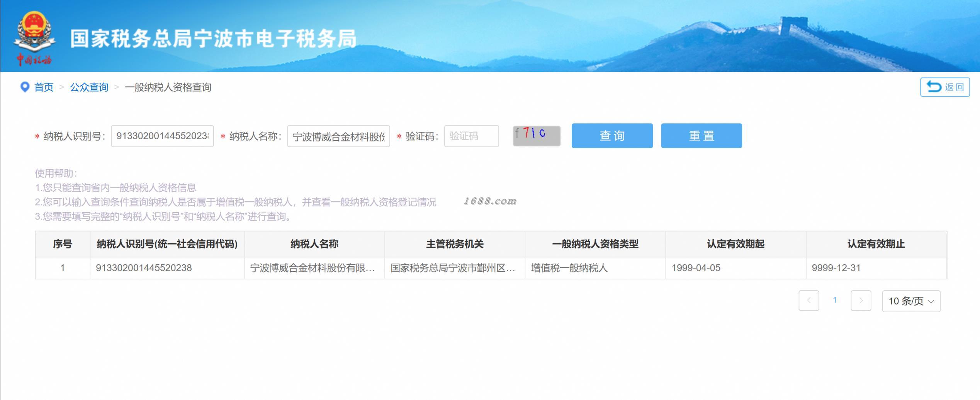The width and height of the screenshot is (980, 400).
Task: Select the cell 宁波博威合金材料股份有限…
Action: click(x=314, y=268)
